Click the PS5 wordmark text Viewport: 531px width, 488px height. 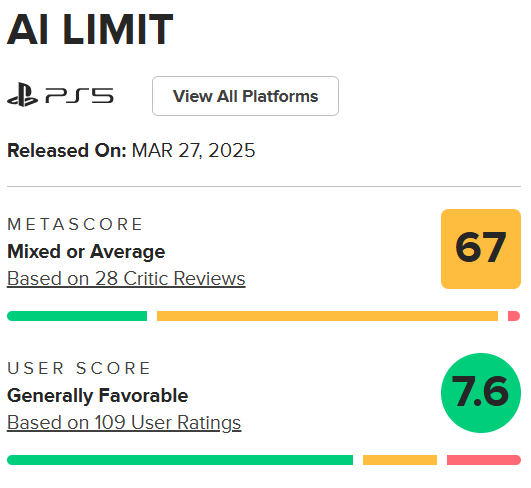click(80, 96)
